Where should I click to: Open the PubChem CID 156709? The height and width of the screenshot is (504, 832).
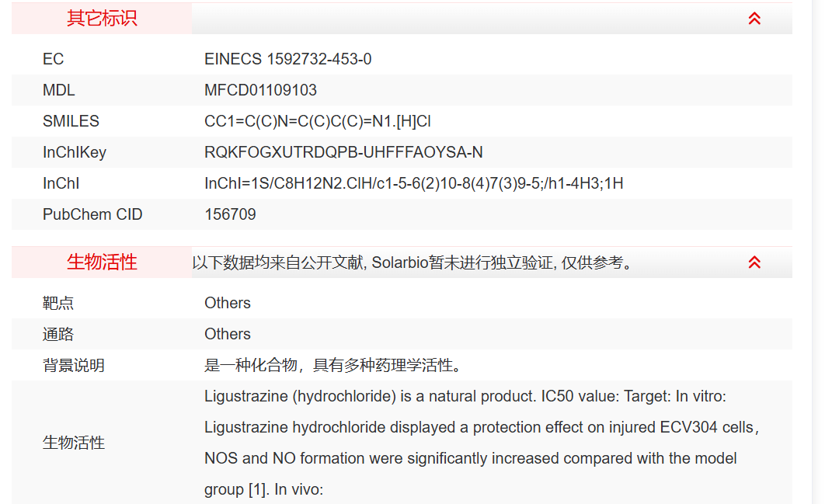pos(230,214)
